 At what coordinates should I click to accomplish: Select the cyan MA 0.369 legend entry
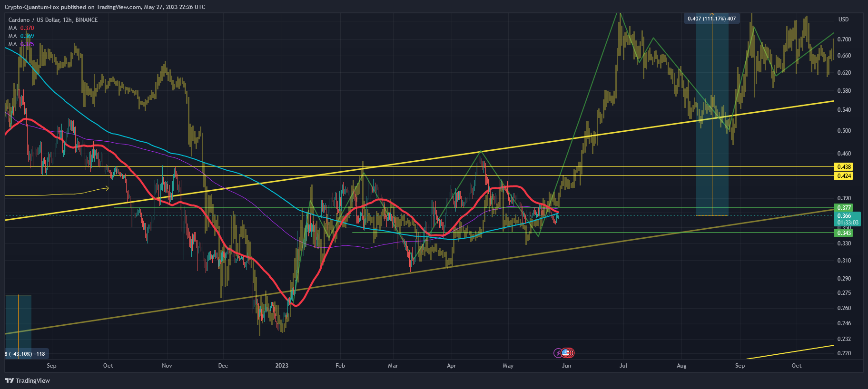click(21, 36)
